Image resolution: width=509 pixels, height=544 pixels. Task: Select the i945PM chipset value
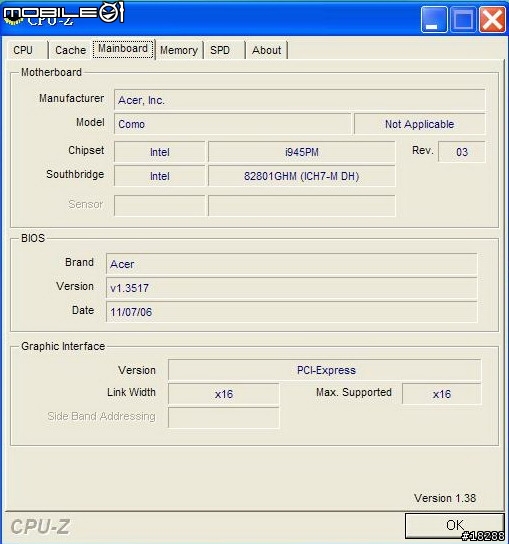click(302, 152)
